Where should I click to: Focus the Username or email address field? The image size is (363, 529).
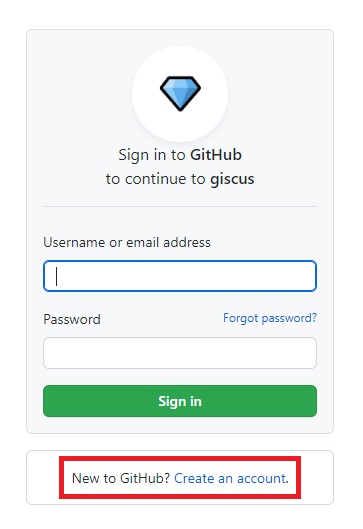(x=180, y=276)
